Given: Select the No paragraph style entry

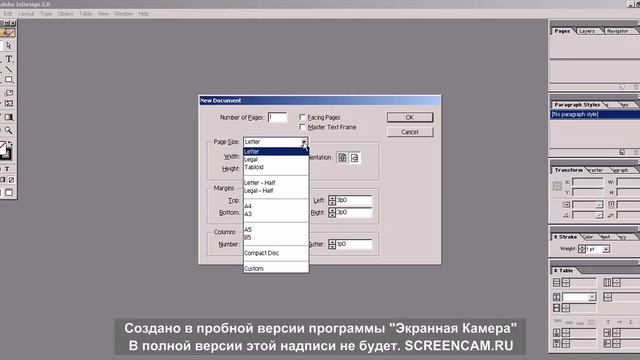Looking at the screenshot, I should 595,115.
